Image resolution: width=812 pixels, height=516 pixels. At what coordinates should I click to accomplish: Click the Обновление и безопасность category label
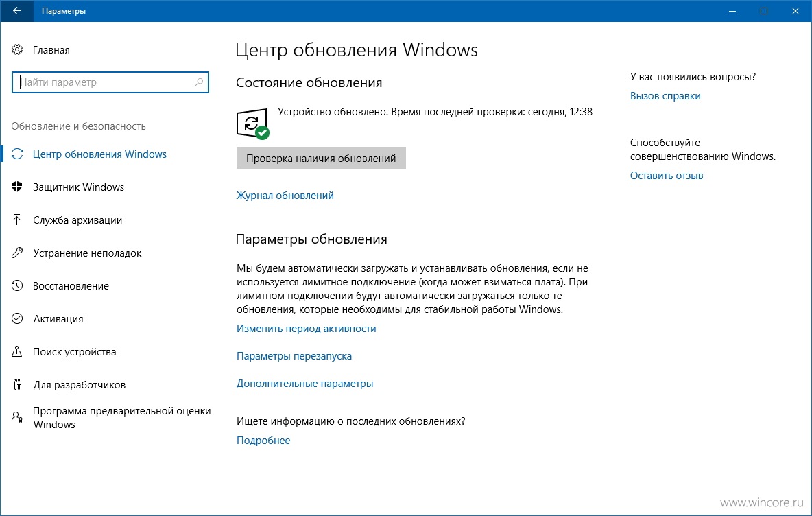(x=78, y=126)
